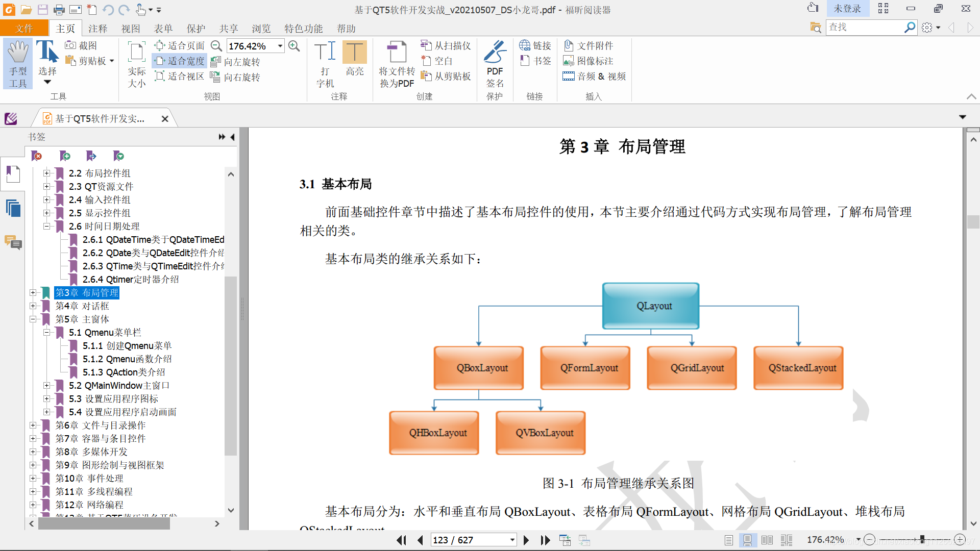
Task: Open the Pages thumbnail panel in sidebar
Action: [13, 208]
